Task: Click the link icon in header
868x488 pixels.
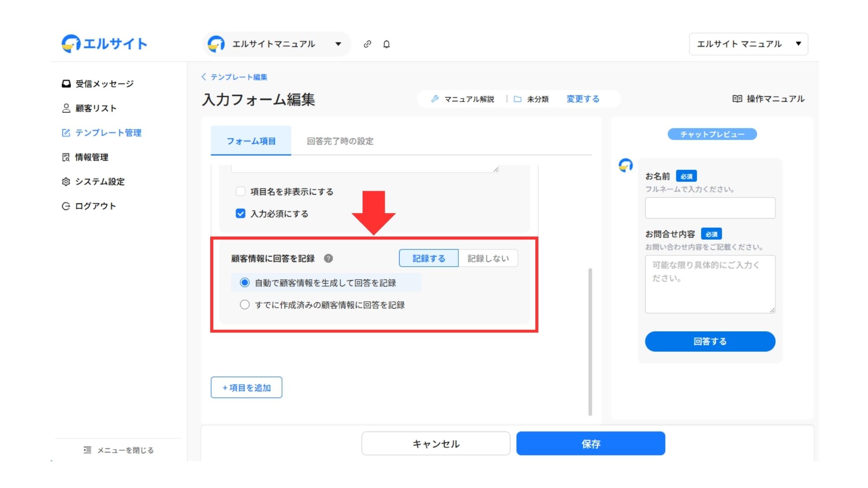Action: pyautogui.click(x=368, y=44)
